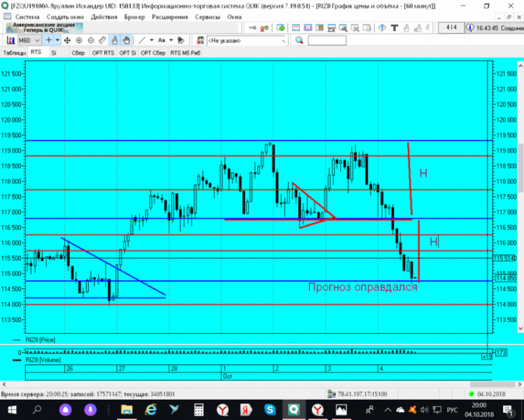Image resolution: width=524 pixels, height=420 pixels.
Task: Click the connect key icon
Action: coord(253,28)
